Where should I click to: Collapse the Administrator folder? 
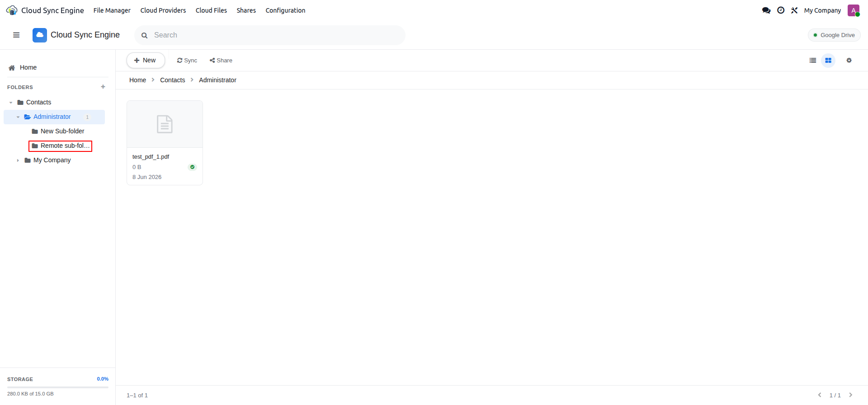pos(18,117)
